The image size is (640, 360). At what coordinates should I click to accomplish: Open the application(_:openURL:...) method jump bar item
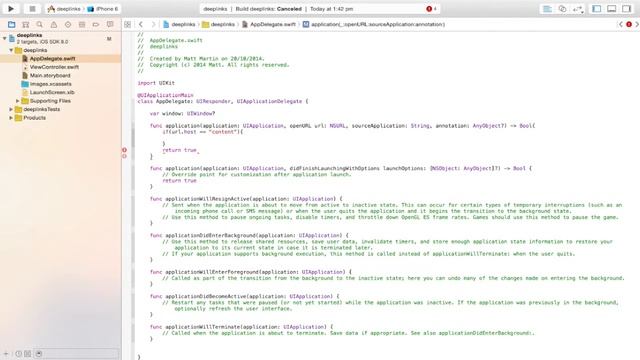pyautogui.click(x=374, y=24)
